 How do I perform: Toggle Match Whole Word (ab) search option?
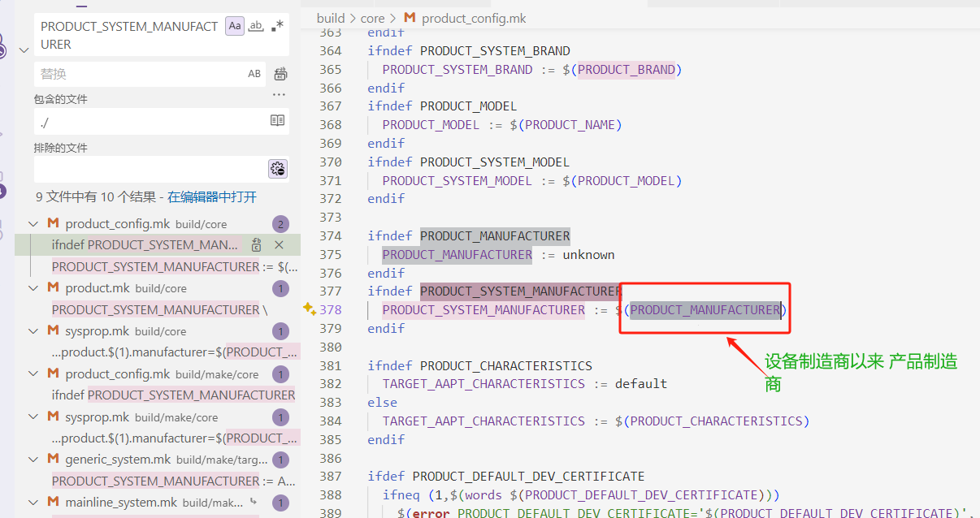(256, 26)
